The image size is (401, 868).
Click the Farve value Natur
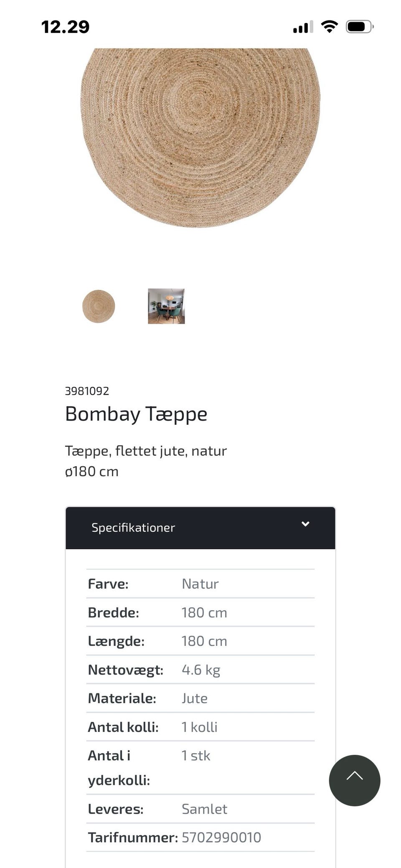[x=200, y=584]
